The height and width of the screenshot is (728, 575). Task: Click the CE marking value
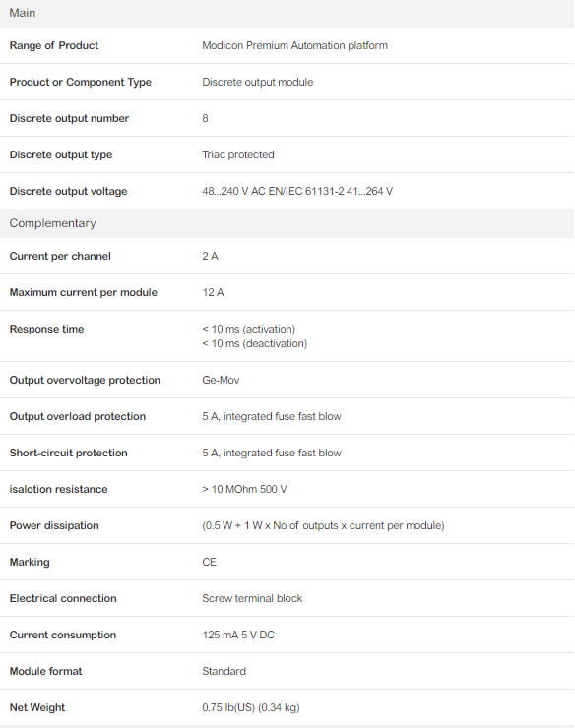[x=209, y=563]
